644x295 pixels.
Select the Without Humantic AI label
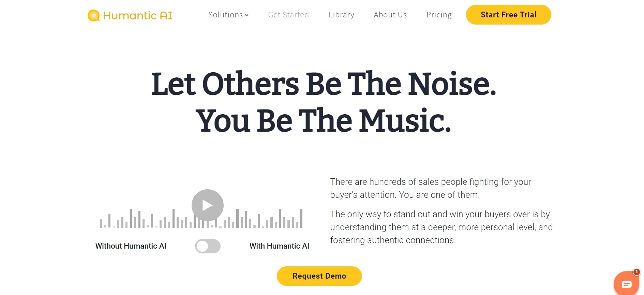(x=131, y=246)
